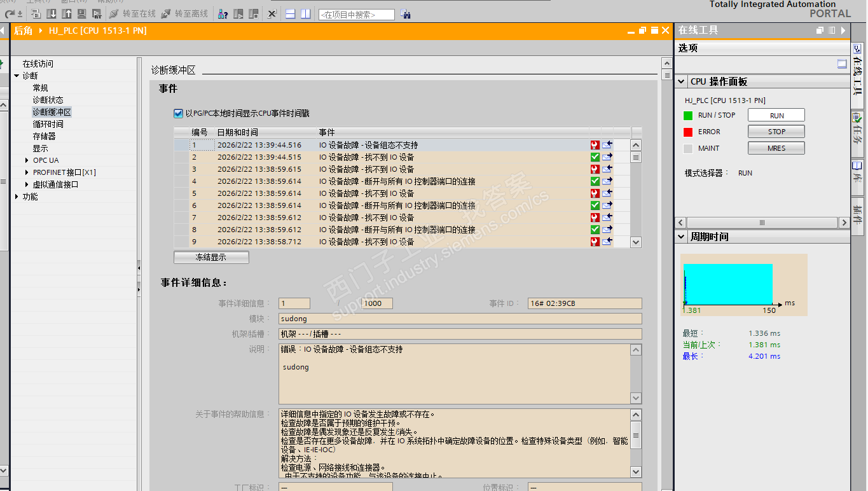Click the description box scrollbar down arrow
Viewport: 868px width, 491px height.
(x=636, y=398)
